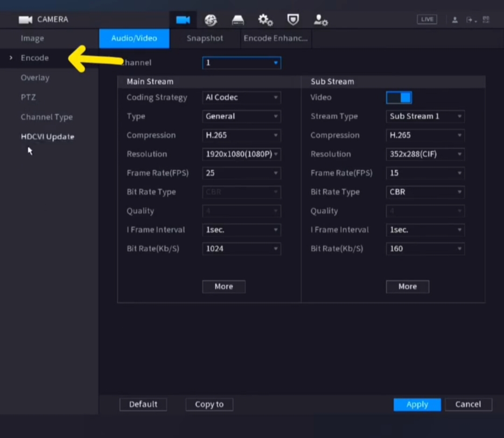Image resolution: width=504 pixels, height=438 pixels.
Task: Click the Stream Type label
Action: [334, 116]
